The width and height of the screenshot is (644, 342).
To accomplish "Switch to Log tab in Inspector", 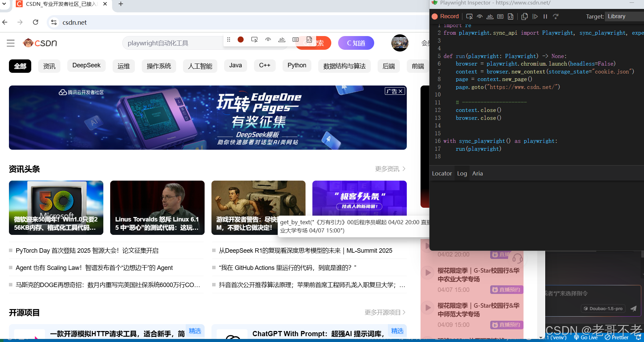I will pos(462,173).
